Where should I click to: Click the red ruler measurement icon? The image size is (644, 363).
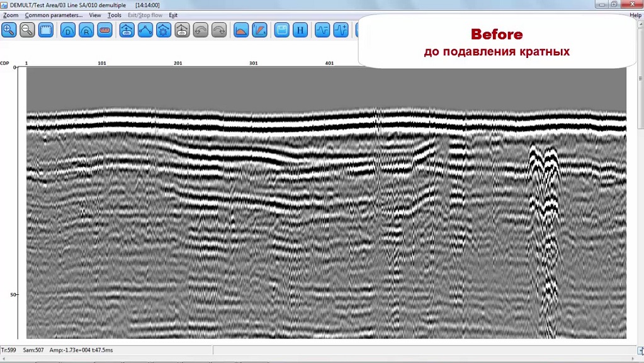(105, 30)
